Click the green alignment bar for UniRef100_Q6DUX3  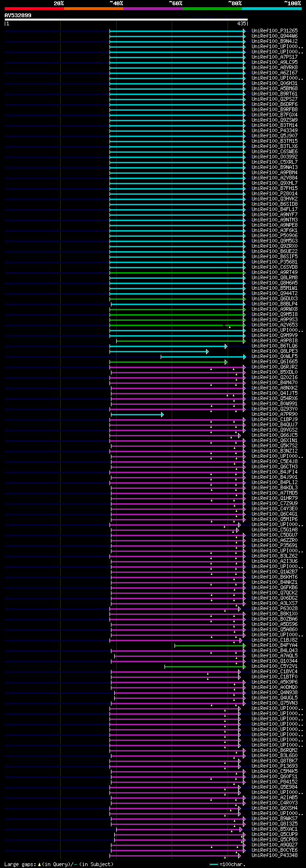point(177,299)
